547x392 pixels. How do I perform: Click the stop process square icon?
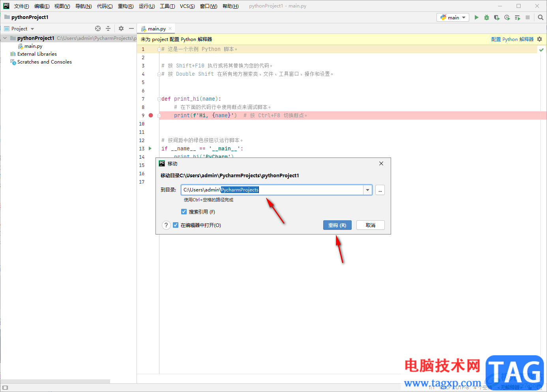point(528,17)
